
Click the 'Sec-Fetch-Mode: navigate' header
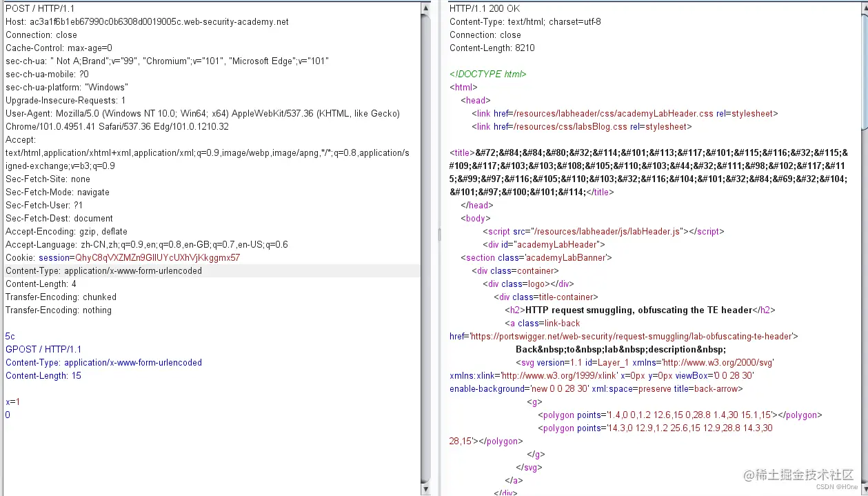[58, 192]
